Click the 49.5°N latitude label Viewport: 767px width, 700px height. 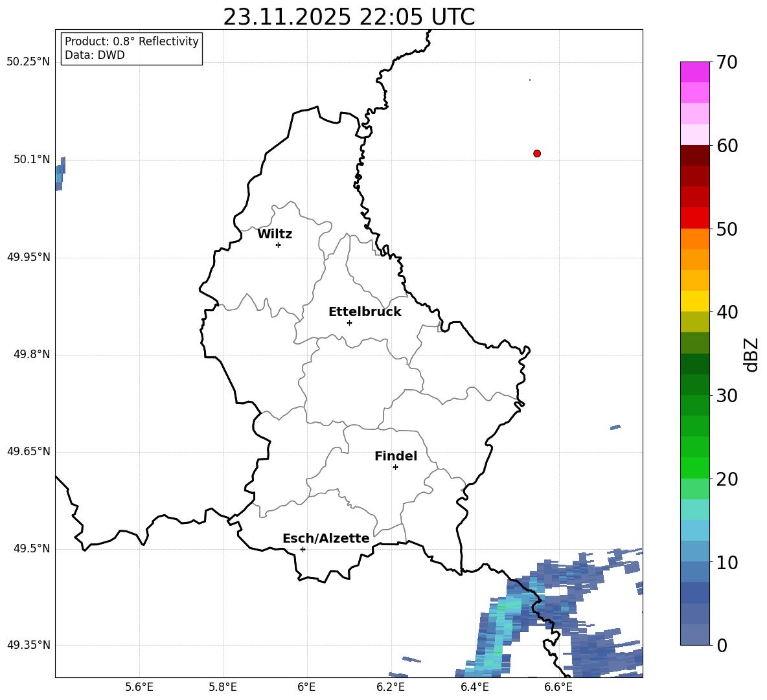(32, 548)
